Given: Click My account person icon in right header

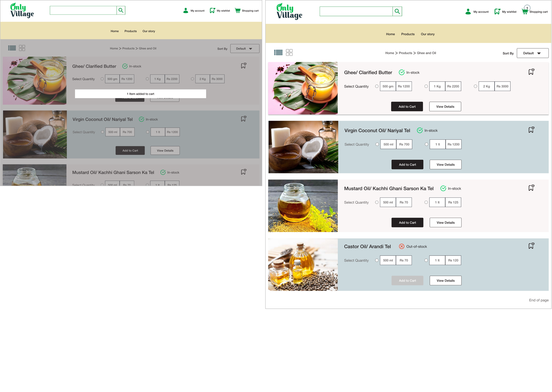Looking at the screenshot, I should (468, 12).
